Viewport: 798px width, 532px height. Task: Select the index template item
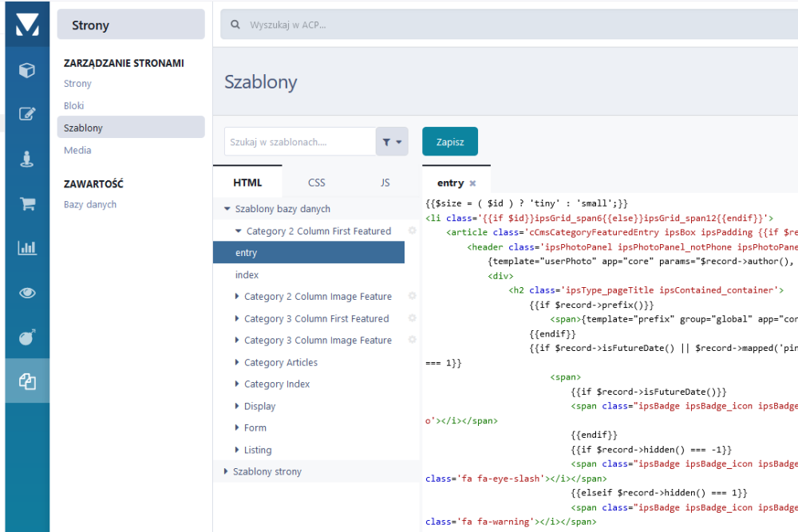247,275
